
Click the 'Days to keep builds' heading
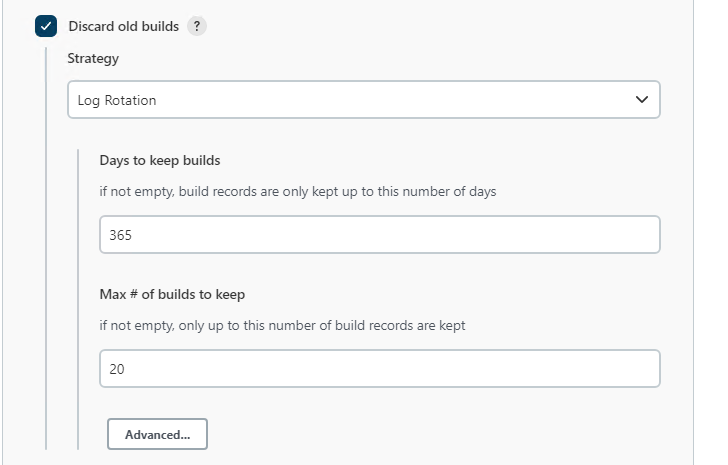(x=160, y=160)
